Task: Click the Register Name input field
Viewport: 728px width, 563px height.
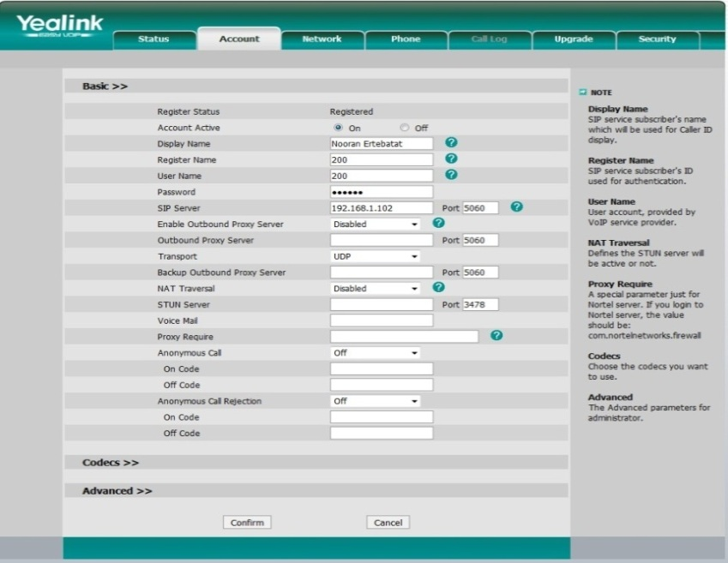Action: pyautogui.click(x=382, y=159)
